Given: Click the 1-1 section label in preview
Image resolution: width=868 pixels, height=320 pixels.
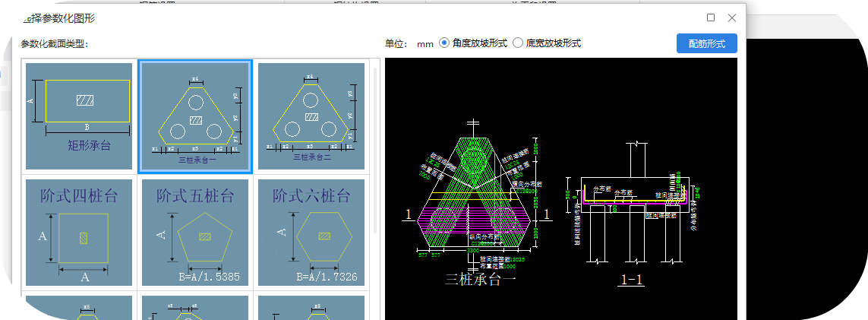Looking at the screenshot, I should (x=632, y=280).
